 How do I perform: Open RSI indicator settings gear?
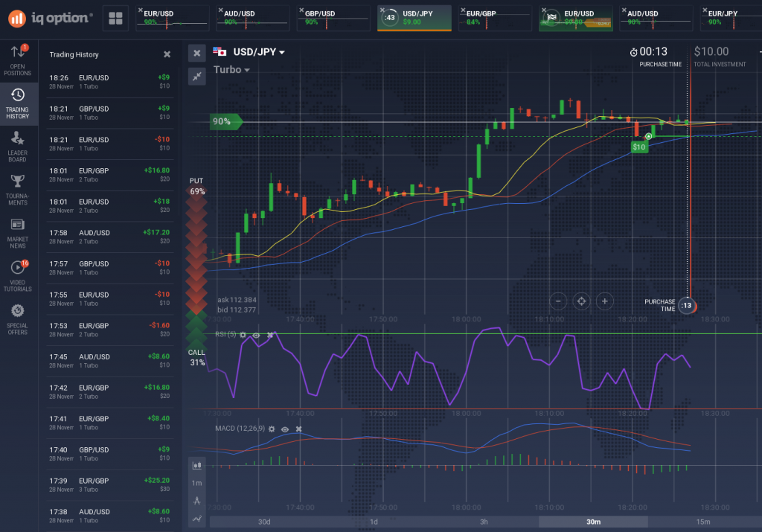point(242,335)
